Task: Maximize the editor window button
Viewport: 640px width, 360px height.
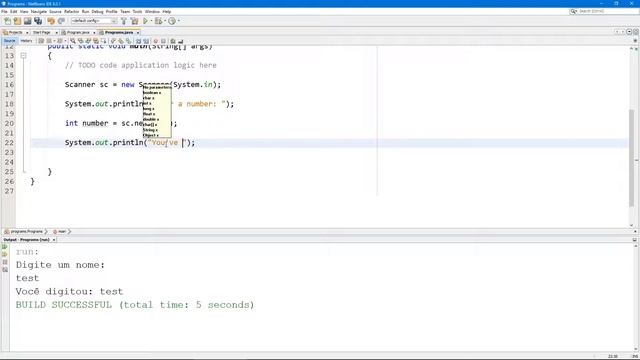Action: click(635, 32)
